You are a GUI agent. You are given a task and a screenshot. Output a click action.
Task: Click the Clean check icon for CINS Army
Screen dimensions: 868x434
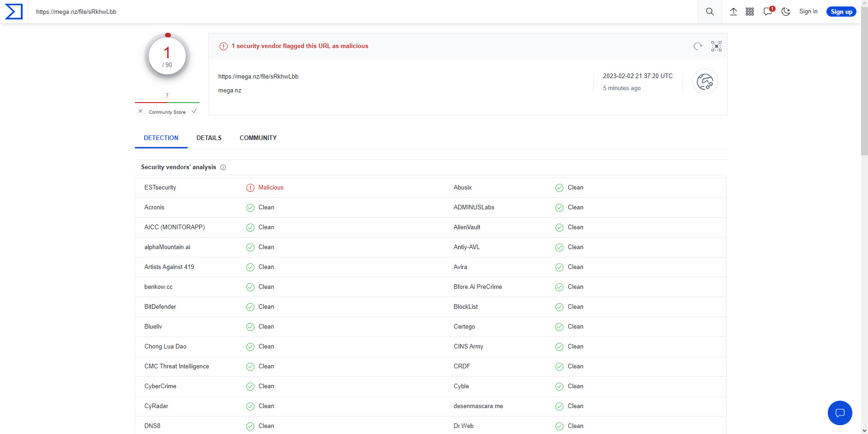(x=559, y=347)
